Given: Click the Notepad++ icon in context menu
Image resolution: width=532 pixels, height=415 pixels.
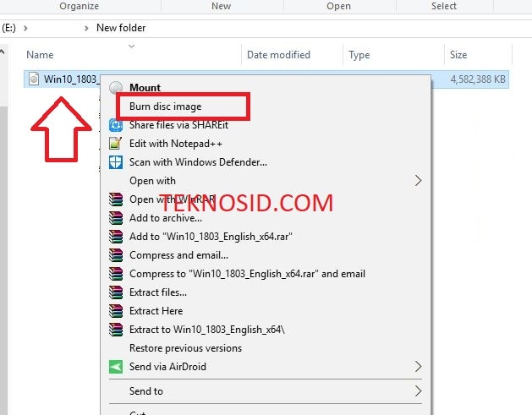Looking at the screenshot, I should click(x=116, y=144).
